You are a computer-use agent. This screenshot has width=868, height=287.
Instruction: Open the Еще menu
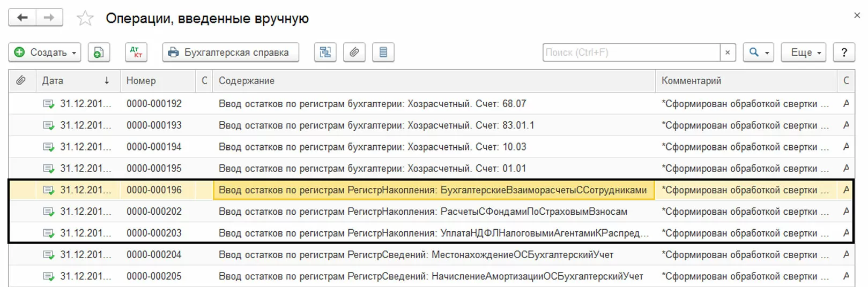[803, 52]
